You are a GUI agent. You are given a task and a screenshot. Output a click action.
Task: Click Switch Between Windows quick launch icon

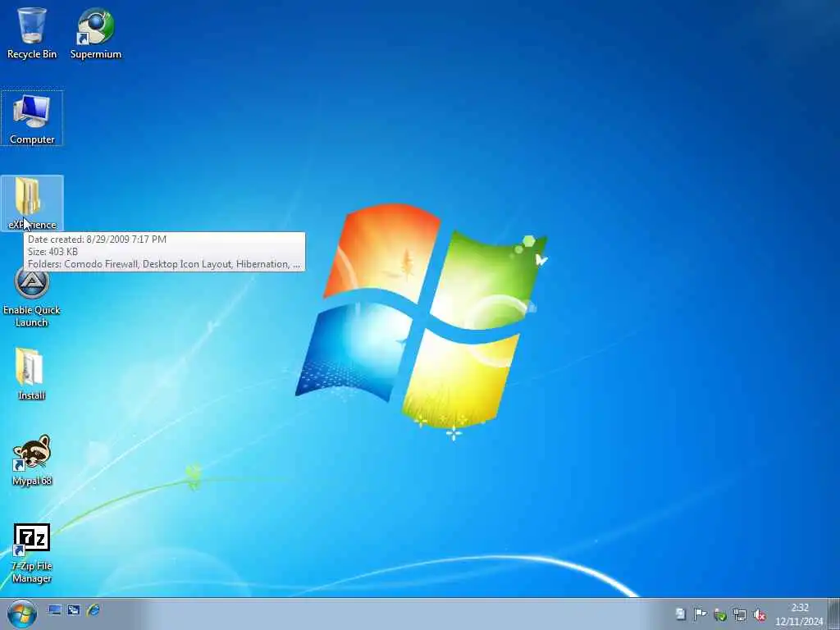[74, 610]
